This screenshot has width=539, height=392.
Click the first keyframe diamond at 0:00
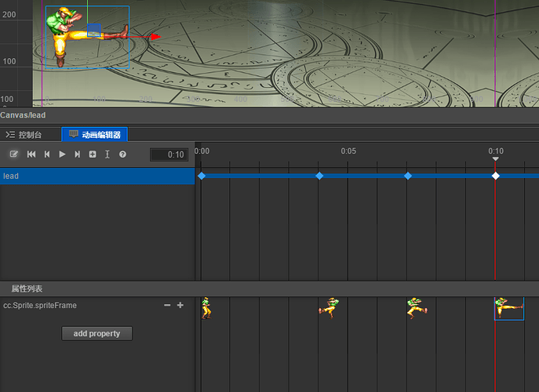pos(202,176)
